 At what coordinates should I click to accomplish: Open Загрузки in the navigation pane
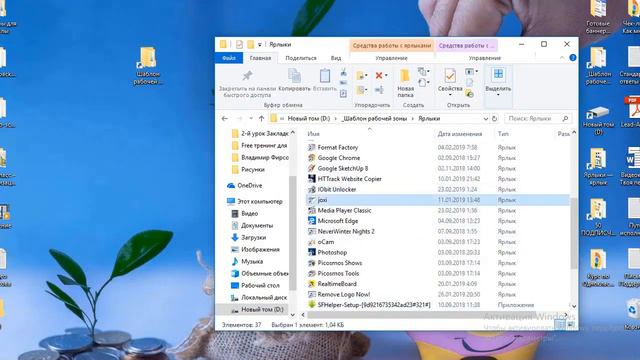pos(249,237)
